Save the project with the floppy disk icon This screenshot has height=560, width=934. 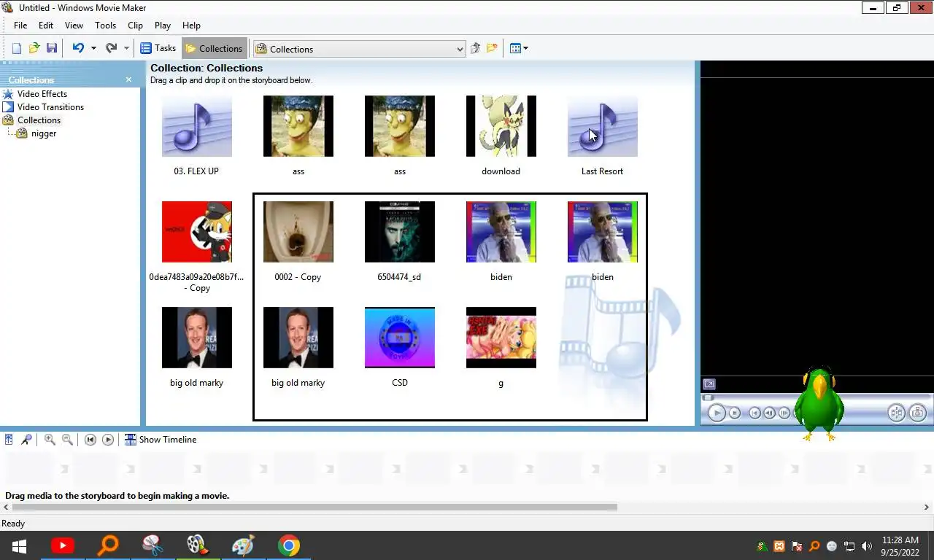(x=52, y=48)
